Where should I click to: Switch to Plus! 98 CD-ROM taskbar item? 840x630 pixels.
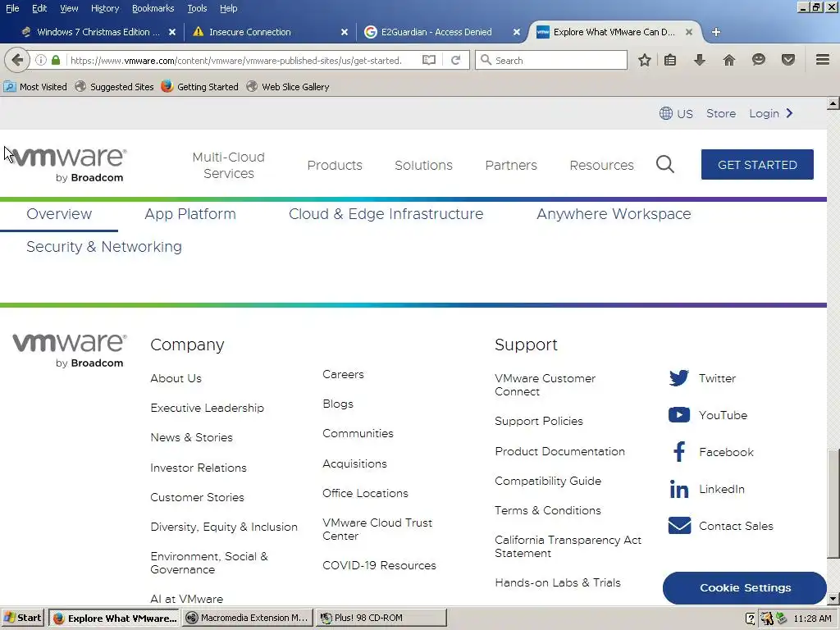pyautogui.click(x=381, y=618)
